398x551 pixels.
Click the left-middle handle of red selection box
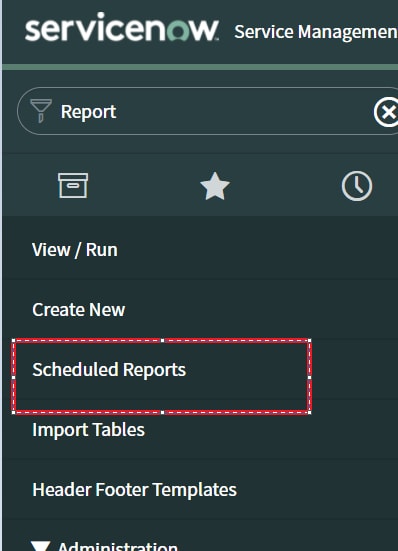click(14, 377)
